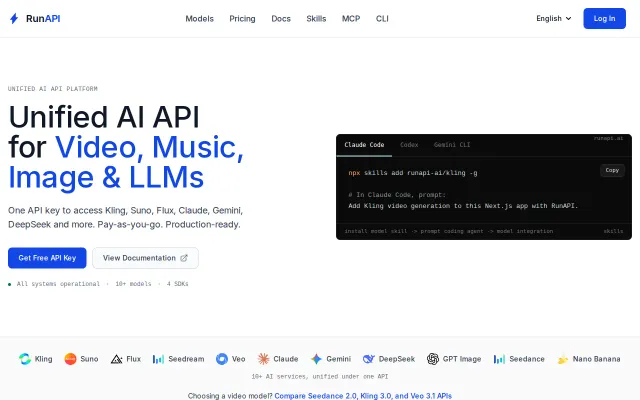Image resolution: width=640 pixels, height=400 pixels.
Task: Switch to the Claude Code tab
Action: click(364, 145)
